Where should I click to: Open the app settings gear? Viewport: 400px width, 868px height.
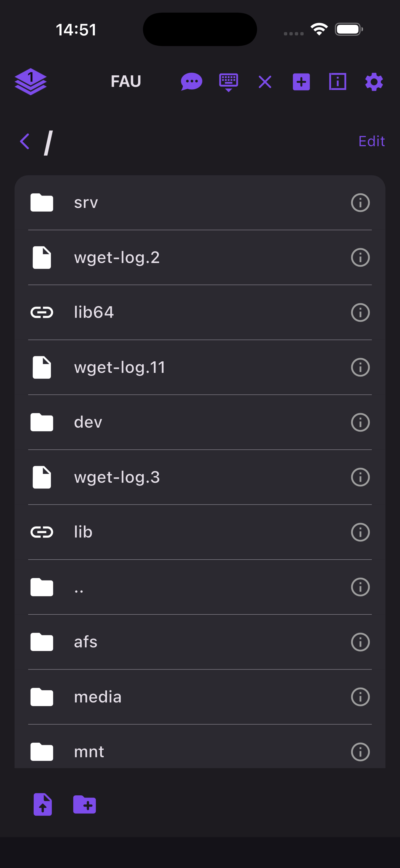pos(373,81)
